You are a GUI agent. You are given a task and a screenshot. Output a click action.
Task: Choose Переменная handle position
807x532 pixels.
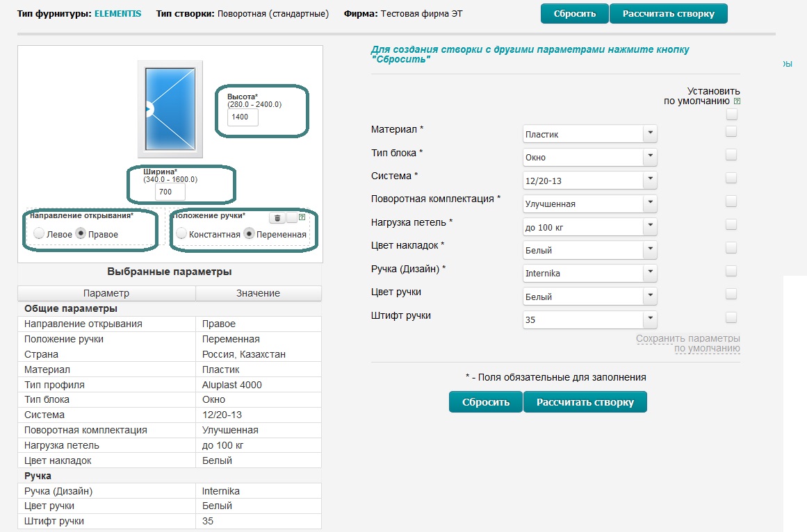click(x=249, y=234)
